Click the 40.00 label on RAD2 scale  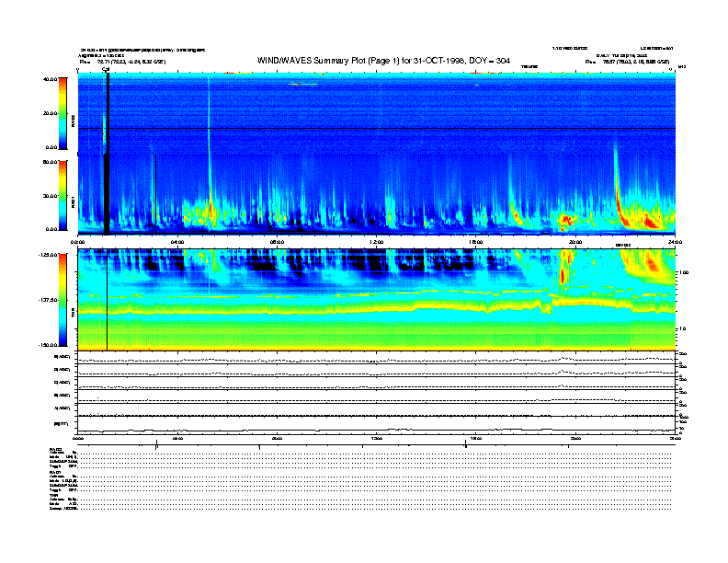(x=50, y=79)
